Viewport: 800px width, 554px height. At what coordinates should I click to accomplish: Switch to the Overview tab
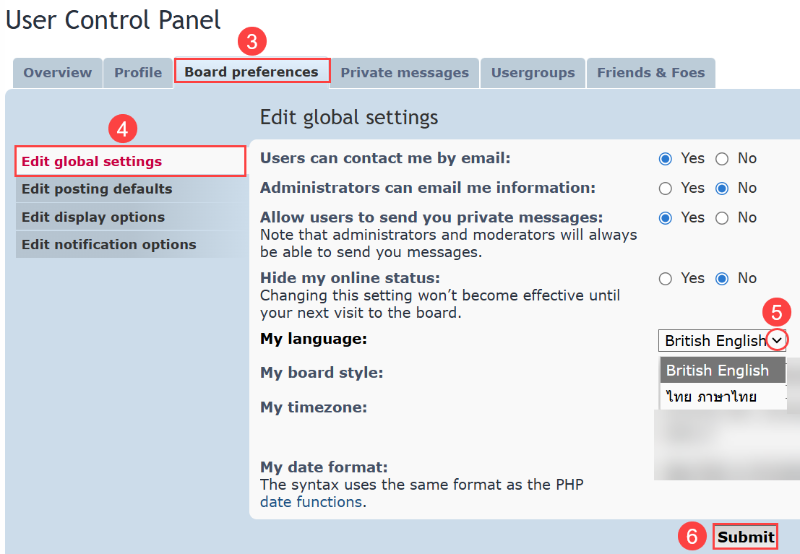(x=57, y=73)
